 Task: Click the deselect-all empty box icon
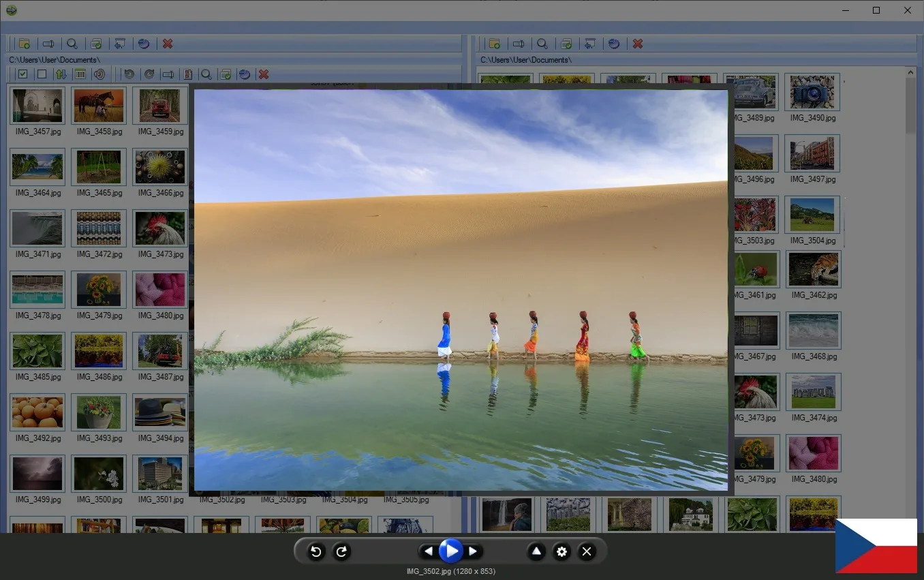tap(42, 74)
